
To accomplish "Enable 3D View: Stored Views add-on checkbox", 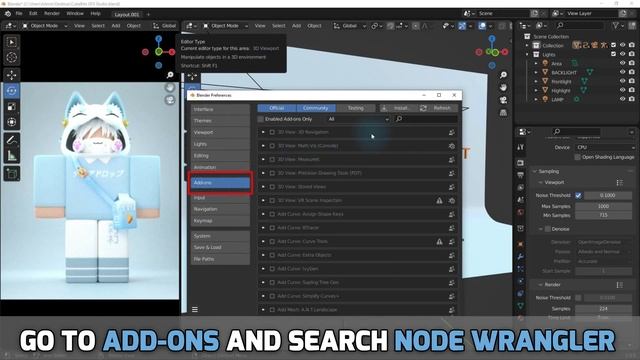I will pos(272,187).
